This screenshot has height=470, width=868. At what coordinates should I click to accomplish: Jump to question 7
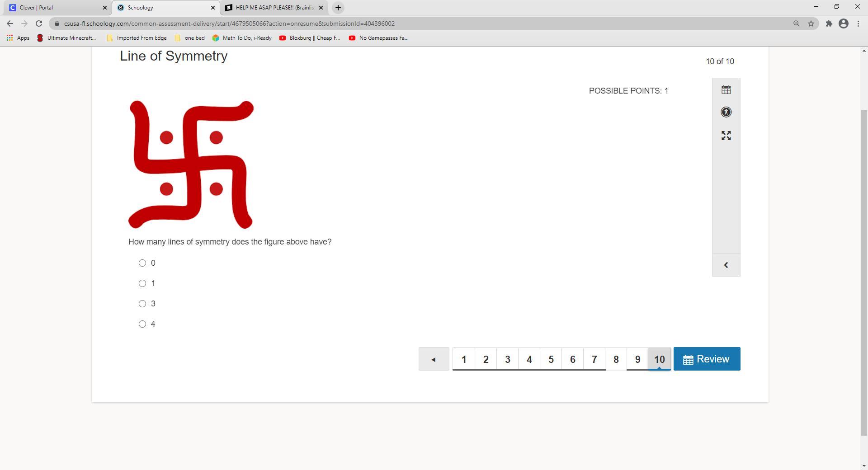pyautogui.click(x=594, y=359)
